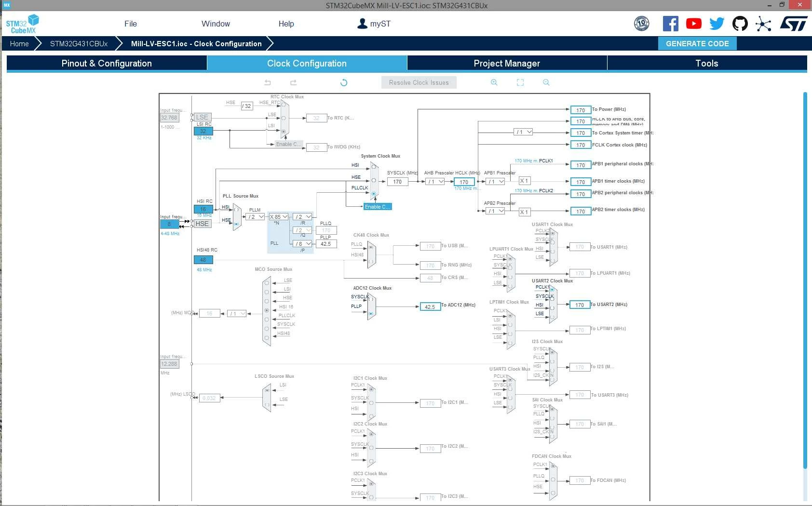The width and height of the screenshot is (812, 506).
Task: Select SYSCLK in USART2 Clock Mux
Action: tap(552, 299)
